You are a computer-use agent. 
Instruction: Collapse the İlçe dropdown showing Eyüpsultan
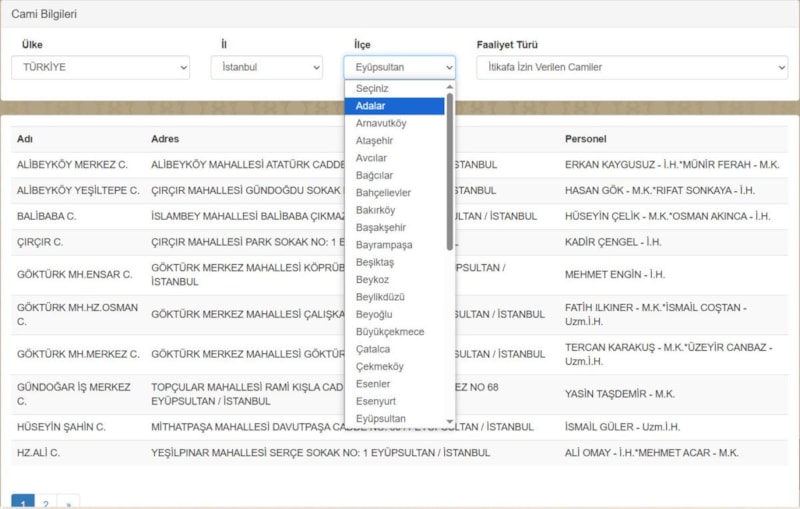tap(399, 67)
